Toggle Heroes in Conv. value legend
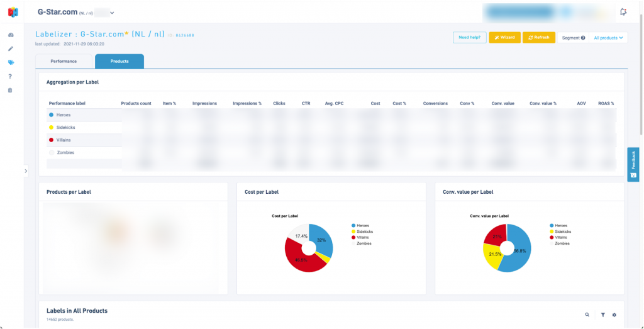Image resolution: width=644 pixels, height=329 pixels. coord(558,225)
